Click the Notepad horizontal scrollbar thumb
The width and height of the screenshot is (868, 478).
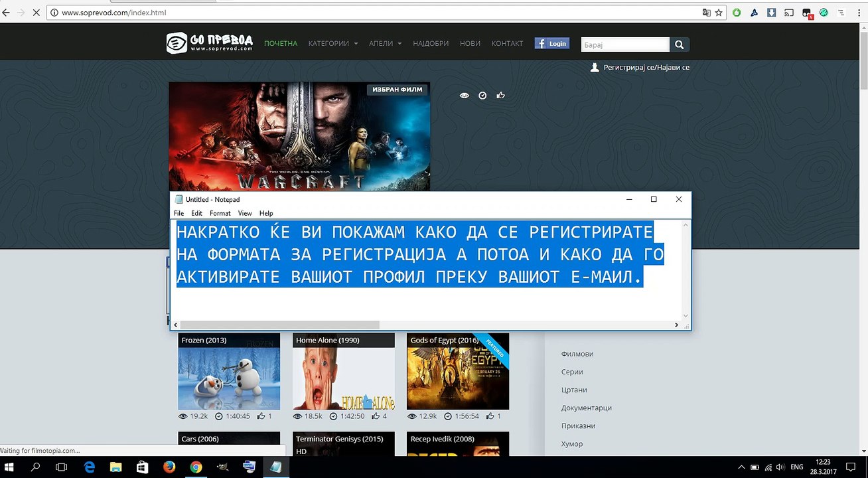(279, 325)
